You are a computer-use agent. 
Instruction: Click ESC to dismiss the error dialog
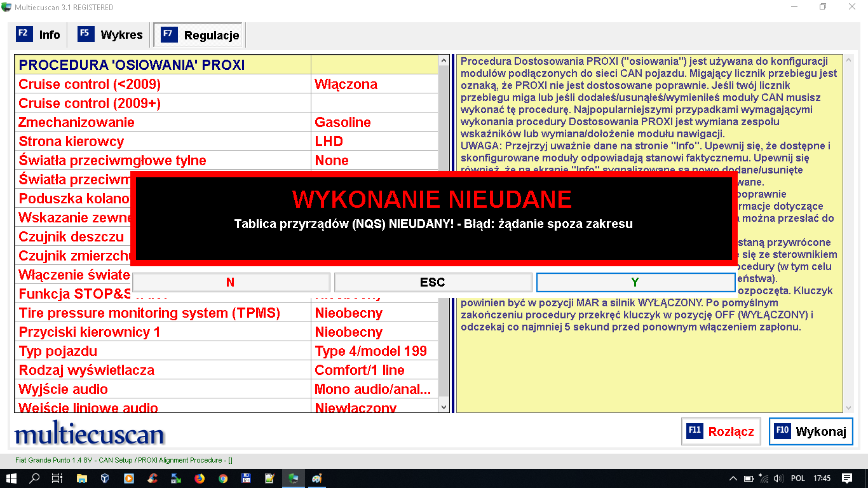[x=433, y=282]
